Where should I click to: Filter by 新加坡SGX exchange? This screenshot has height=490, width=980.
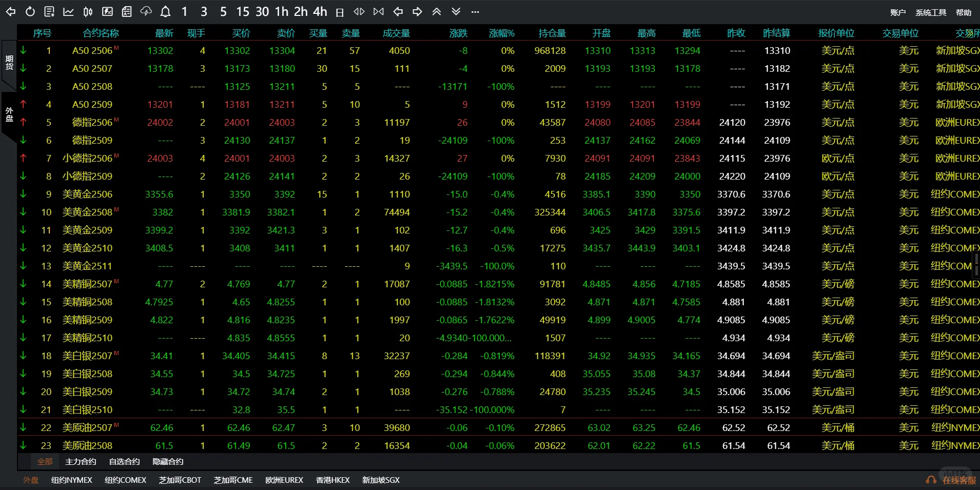[x=381, y=480]
